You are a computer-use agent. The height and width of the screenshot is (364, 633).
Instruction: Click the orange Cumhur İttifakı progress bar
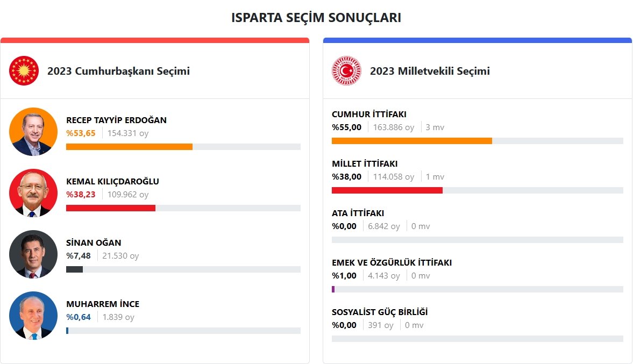(x=411, y=141)
